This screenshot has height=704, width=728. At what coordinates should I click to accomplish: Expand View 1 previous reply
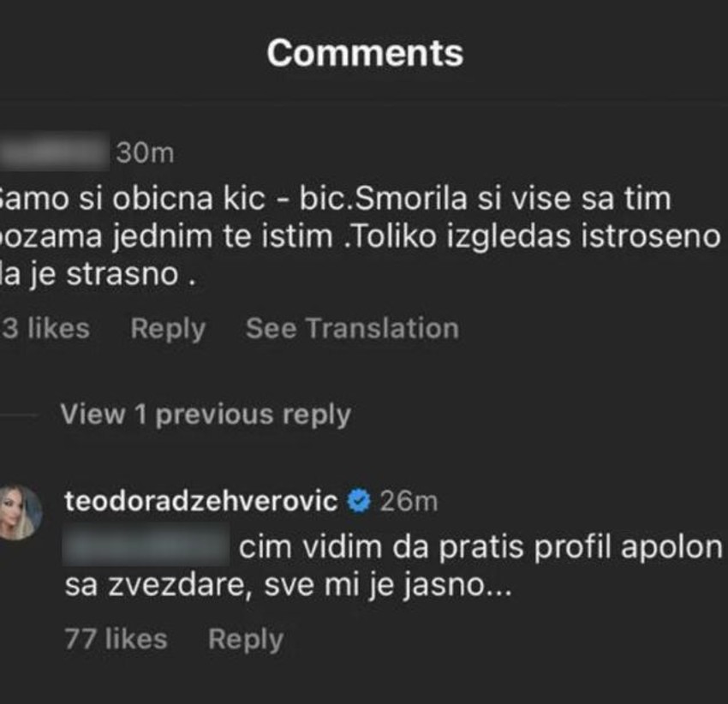click(204, 414)
